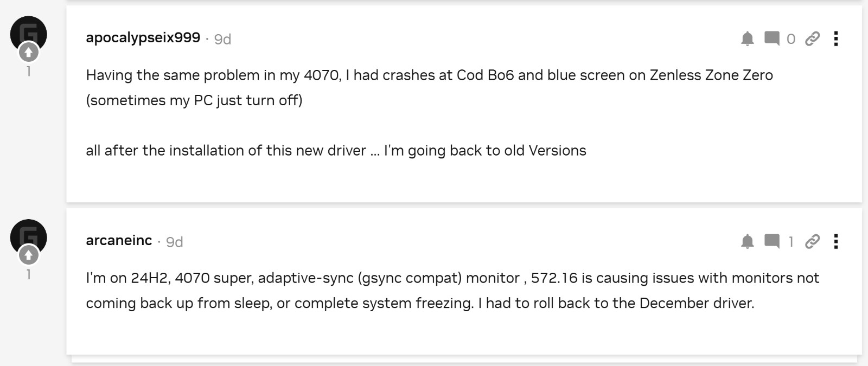Open arcaneinc's user profile link

[x=119, y=240]
